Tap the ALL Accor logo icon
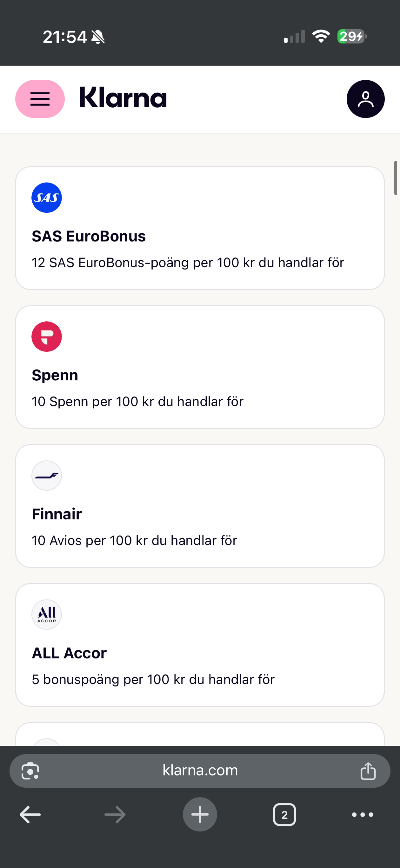The height and width of the screenshot is (868, 400). coord(47,614)
